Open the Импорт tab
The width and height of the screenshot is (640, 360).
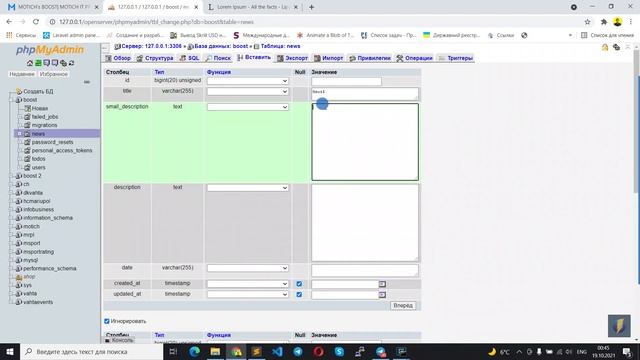point(329,58)
